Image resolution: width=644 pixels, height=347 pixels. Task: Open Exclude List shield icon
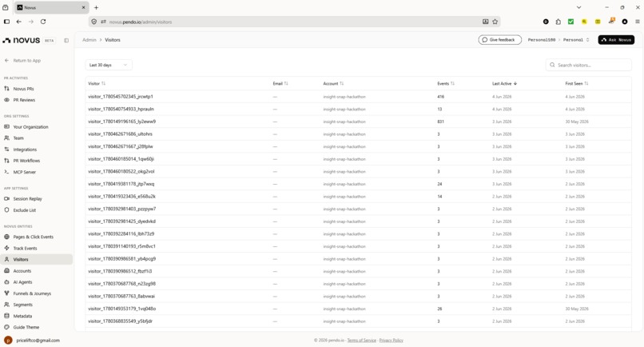pyautogui.click(x=6, y=210)
